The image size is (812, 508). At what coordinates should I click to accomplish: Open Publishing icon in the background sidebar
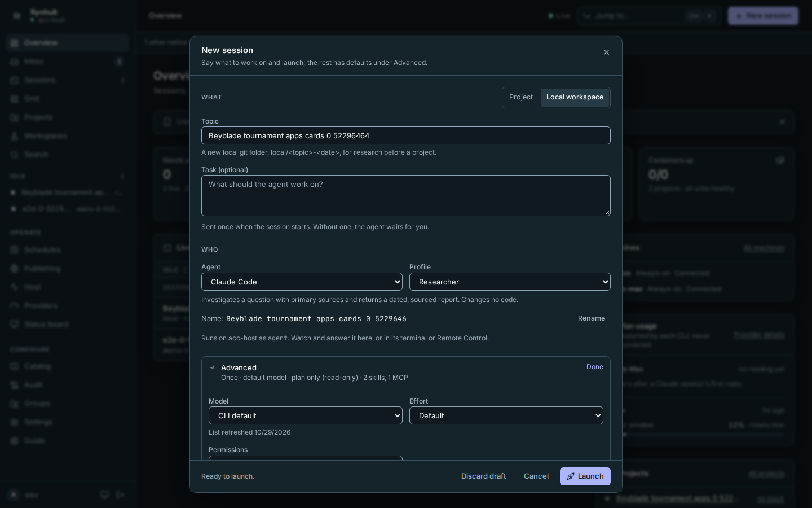pos(15,269)
